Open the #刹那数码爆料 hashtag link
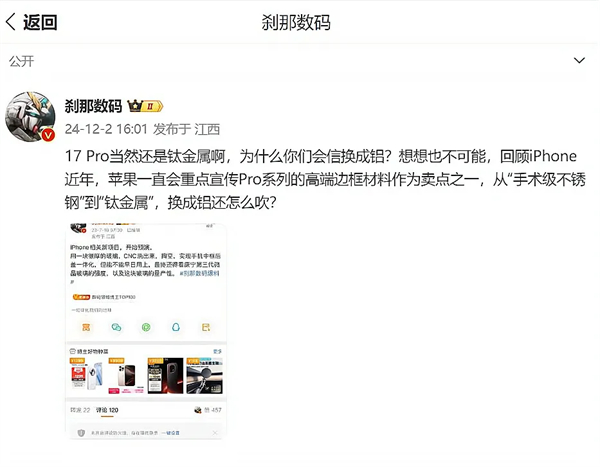600x467 pixels. point(200,274)
